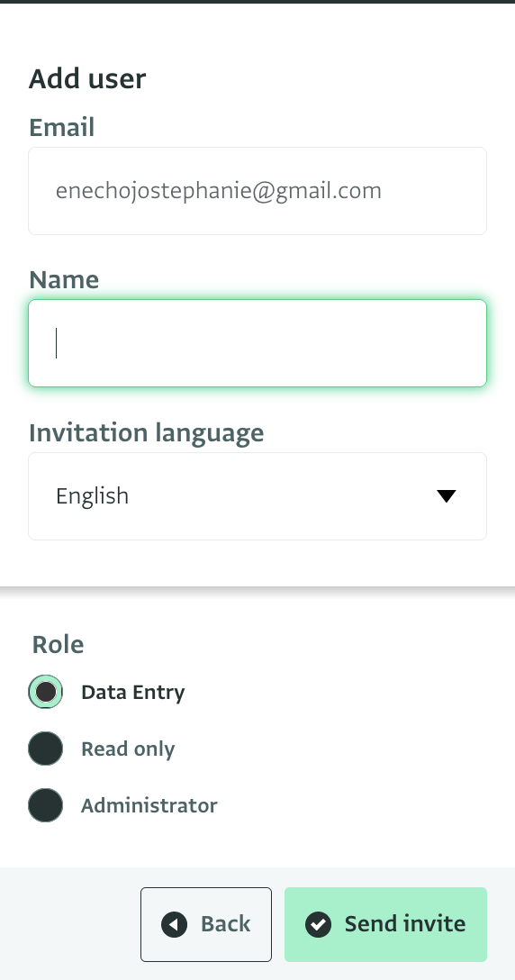Image resolution: width=515 pixels, height=980 pixels.
Task: Click the left-arrow icon in Back button
Action: tap(174, 924)
